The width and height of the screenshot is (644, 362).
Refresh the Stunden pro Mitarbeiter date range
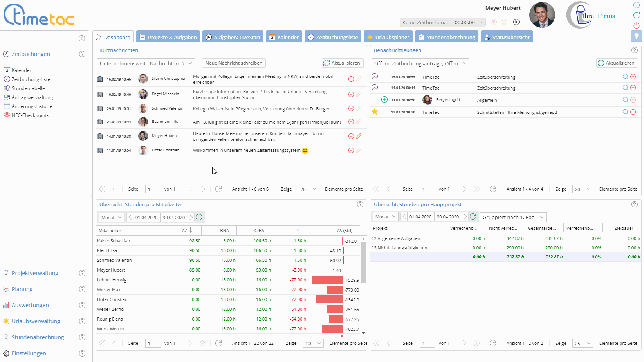pyautogui.click(x=199, y=217)
